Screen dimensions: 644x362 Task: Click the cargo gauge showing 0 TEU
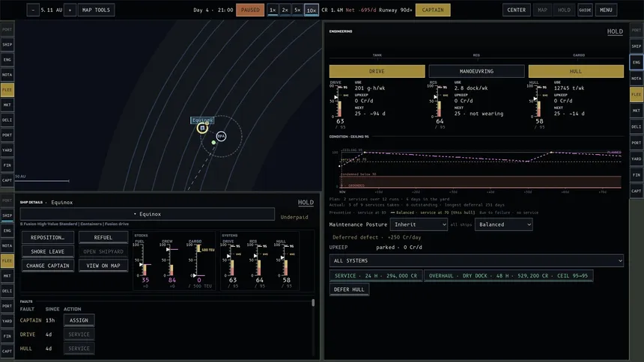201,262
